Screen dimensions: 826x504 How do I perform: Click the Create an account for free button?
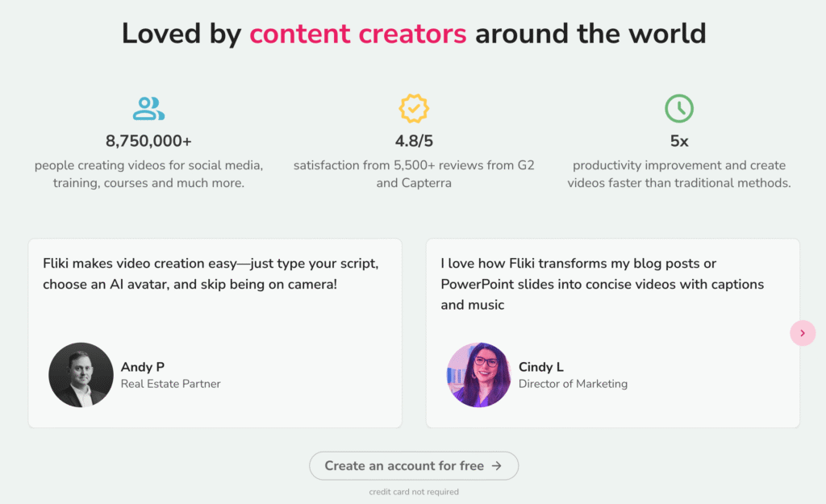pyautogui.click(x=414, y=465)
